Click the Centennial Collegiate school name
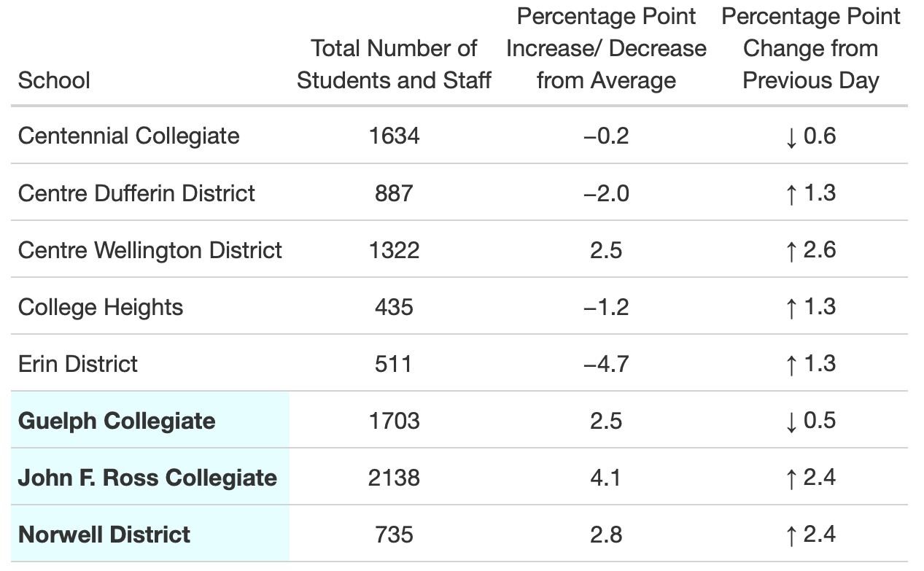 click(128, 136)
